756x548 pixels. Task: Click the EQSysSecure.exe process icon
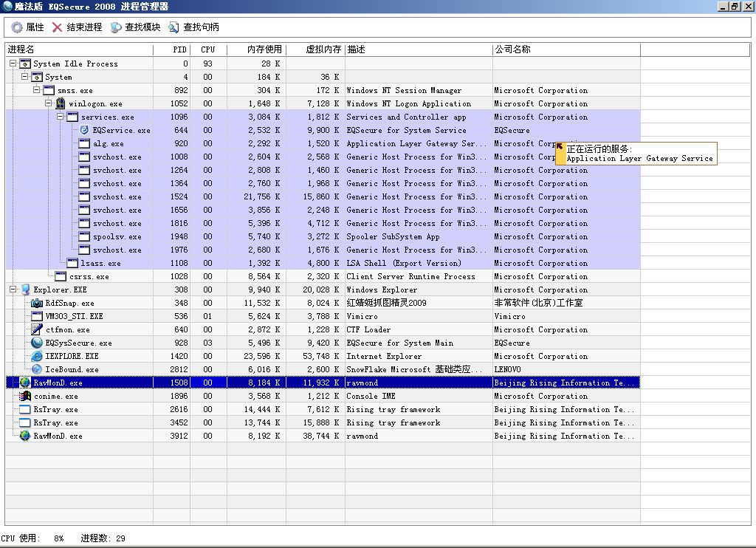click(37, 343)
